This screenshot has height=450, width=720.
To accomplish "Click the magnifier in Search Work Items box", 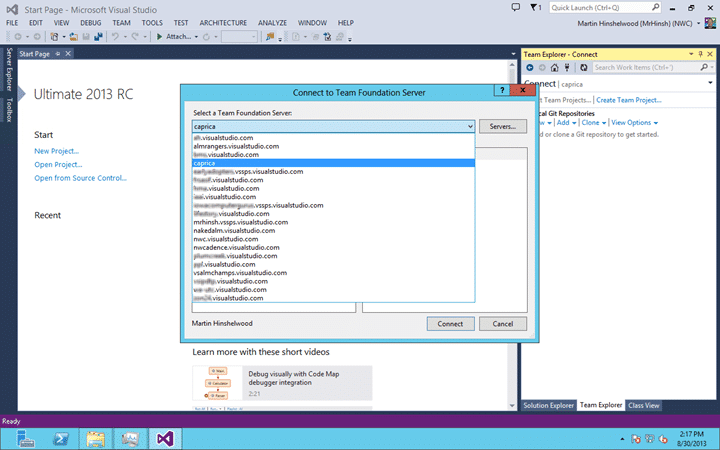I will pyautogui.click(x=704, y=68).
